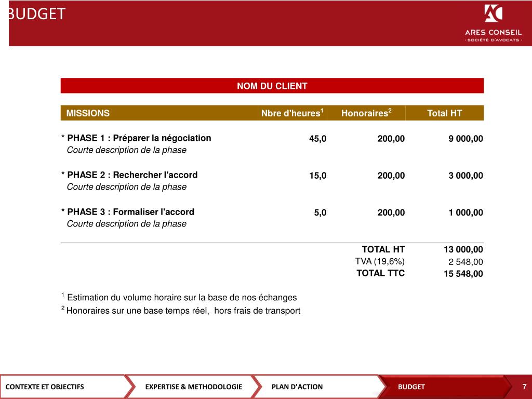Click the Nbre d'heures column header

coord(292,113)
